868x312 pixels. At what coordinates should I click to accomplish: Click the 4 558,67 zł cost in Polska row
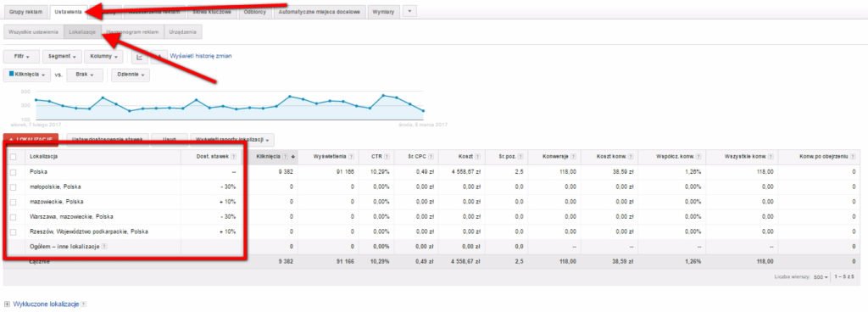465,172
